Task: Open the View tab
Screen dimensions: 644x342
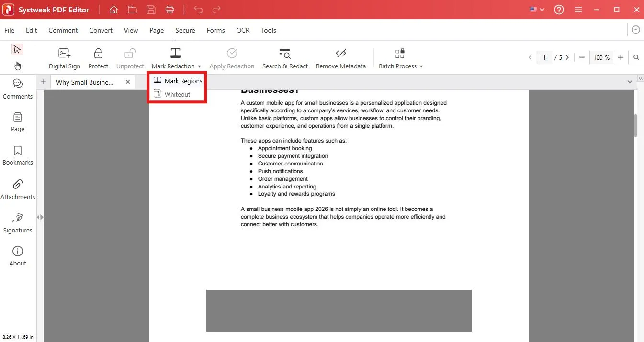Action: pyautogui.click(x=131, y=30)
